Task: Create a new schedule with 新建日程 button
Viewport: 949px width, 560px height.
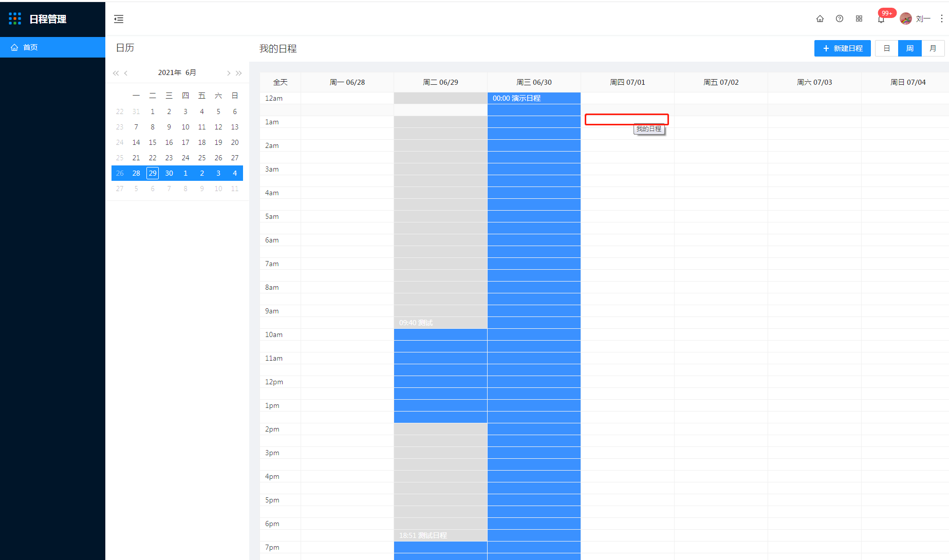Action: 843,48
